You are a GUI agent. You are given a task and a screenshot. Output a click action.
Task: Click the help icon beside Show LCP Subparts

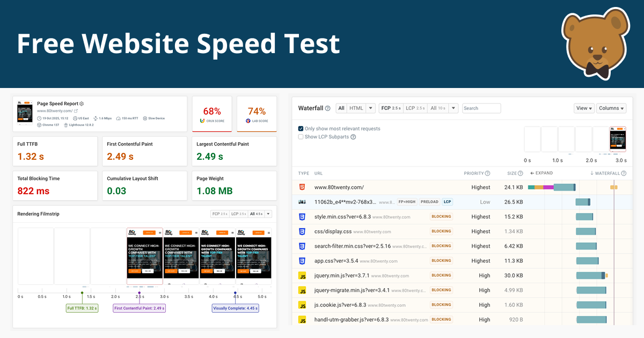[x=353, y=137]
